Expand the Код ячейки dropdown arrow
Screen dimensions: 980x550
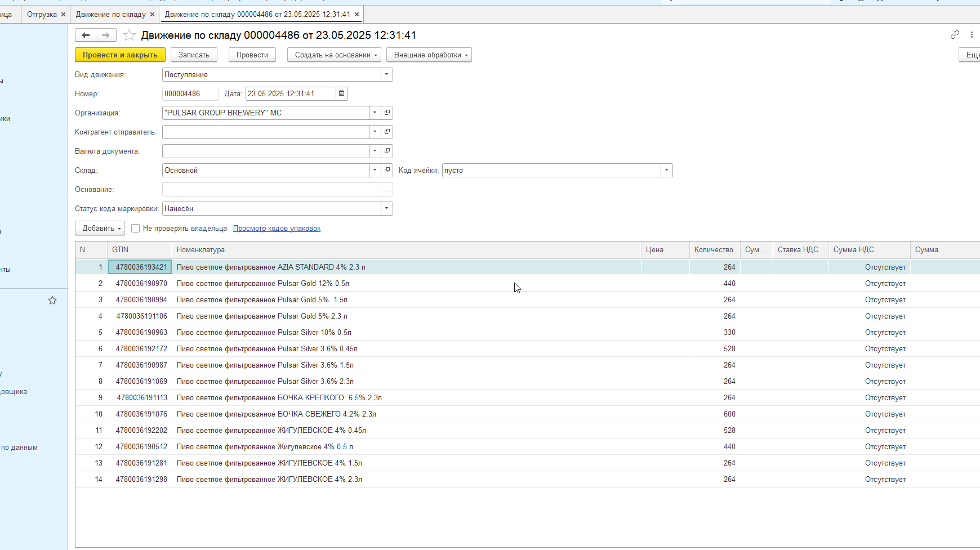tap(666, 170)
